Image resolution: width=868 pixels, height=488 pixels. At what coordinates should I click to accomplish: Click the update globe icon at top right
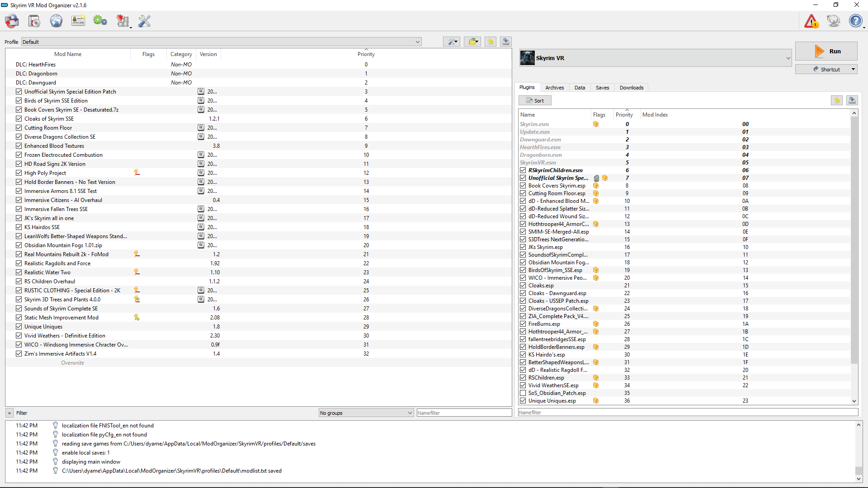coord(833,21)
